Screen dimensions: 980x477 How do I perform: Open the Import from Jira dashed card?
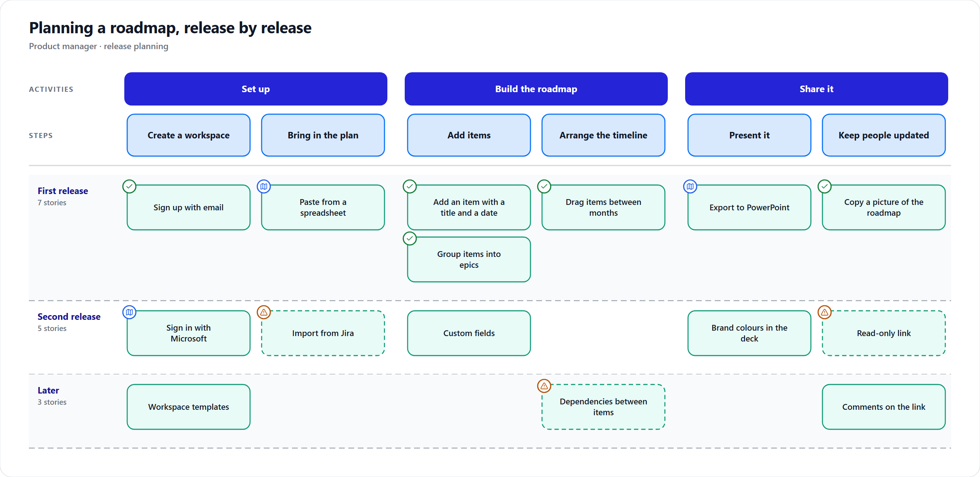click(x=323, y=333)
